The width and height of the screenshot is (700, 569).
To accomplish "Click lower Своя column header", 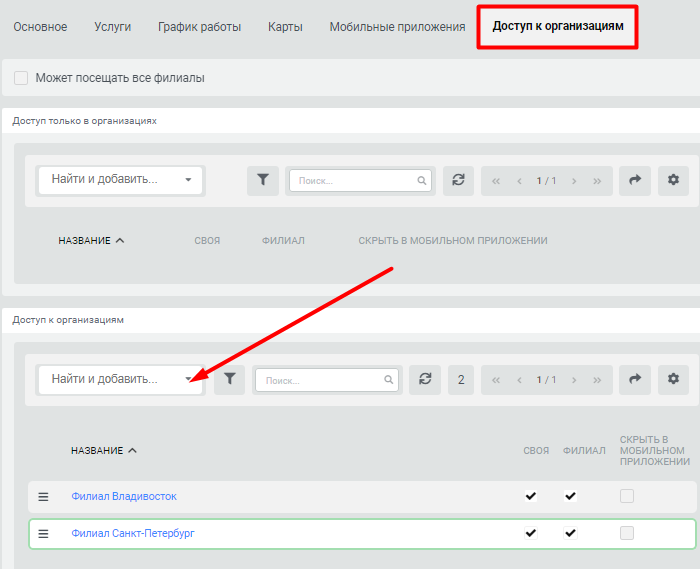I will tap(536, 451).
